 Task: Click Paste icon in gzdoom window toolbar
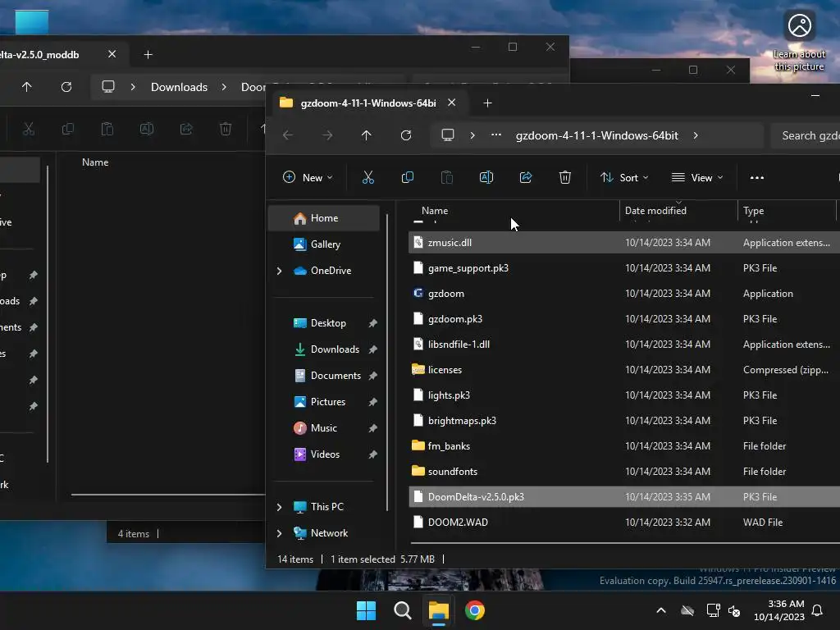click(x=447, y=177)
